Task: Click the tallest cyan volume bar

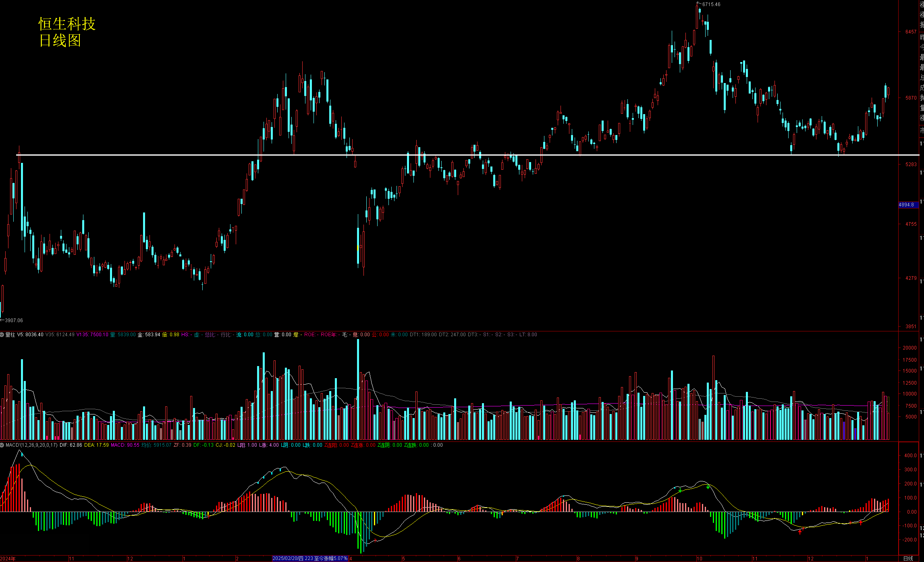Action: click(358, 387)
